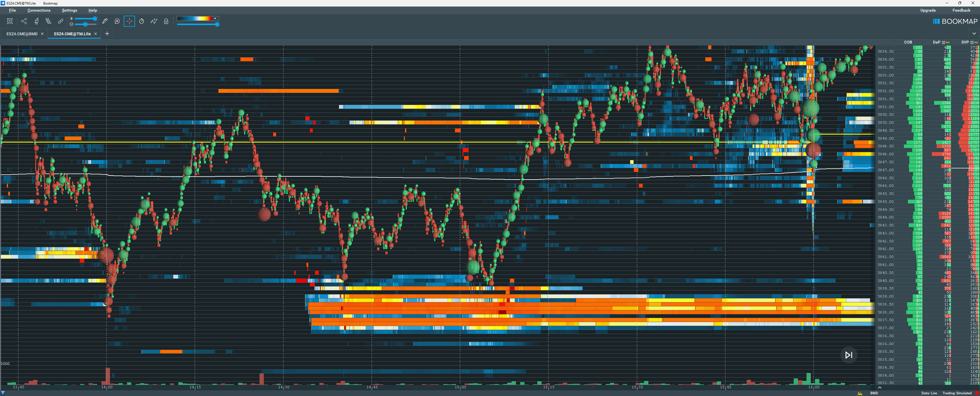Viewport: 980px width, 396px height.
Task: Toggle the chart lock padlock
Action: (x=166, y=21)
